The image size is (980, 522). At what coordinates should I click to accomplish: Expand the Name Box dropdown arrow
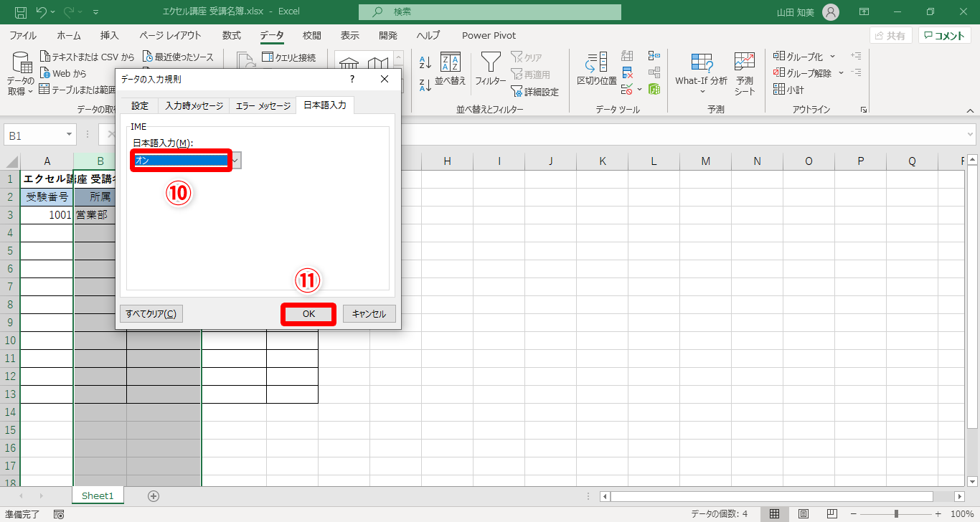[70, 134]
